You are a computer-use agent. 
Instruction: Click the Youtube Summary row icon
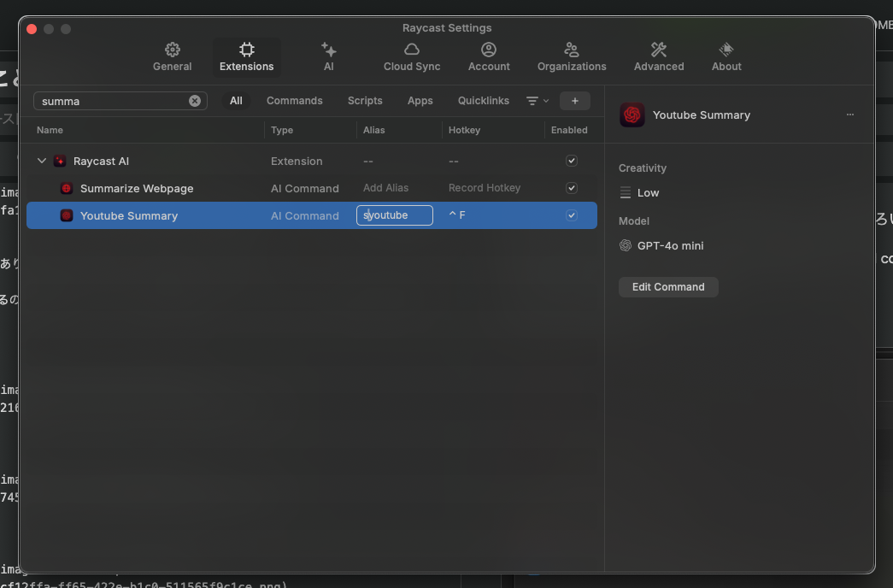coord(67,215)
